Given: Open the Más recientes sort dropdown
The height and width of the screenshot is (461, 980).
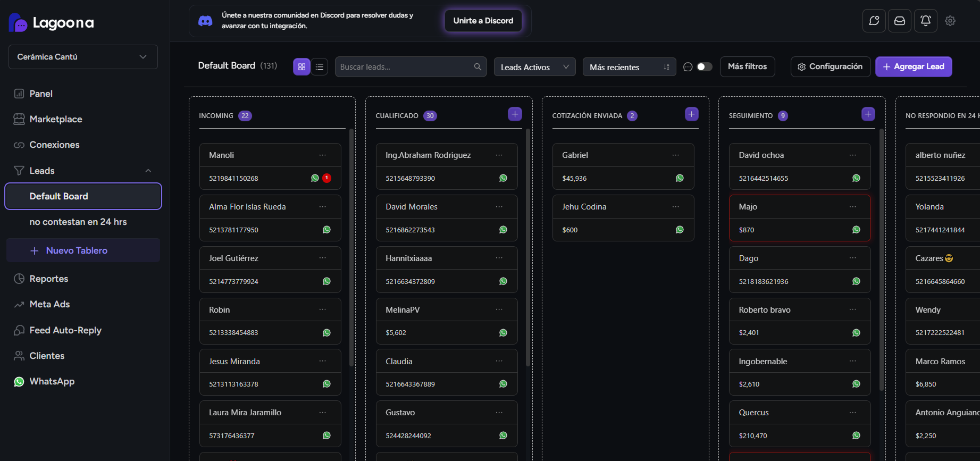Looking at the screenshot, I should coord(629,67).
